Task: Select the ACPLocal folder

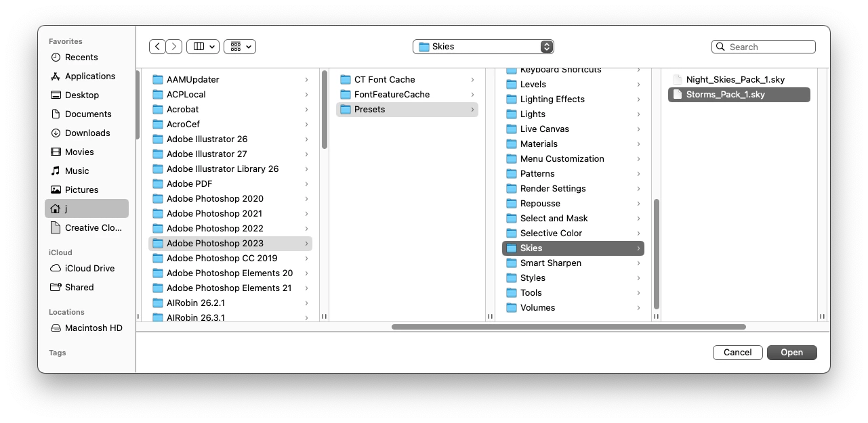Action: 230,95
